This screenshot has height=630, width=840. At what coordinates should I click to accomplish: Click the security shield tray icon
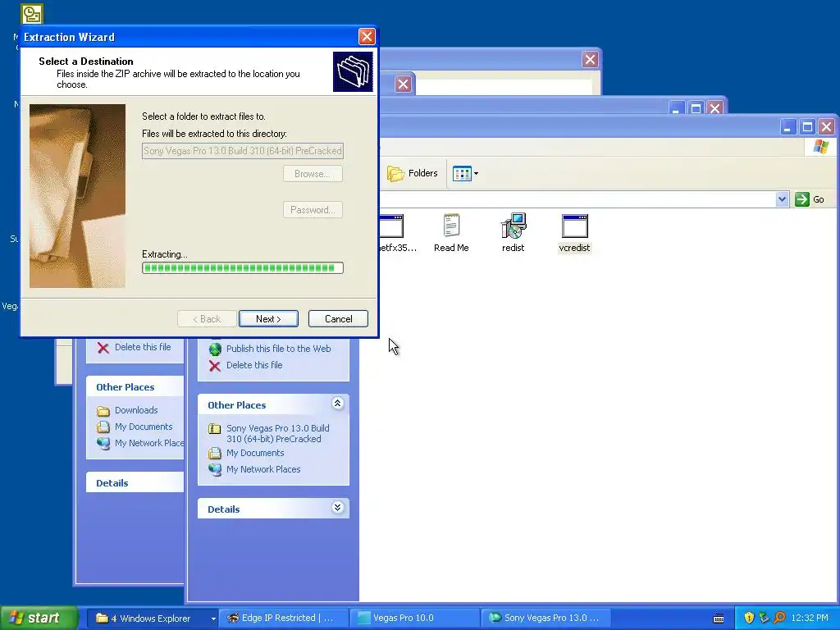749,619
